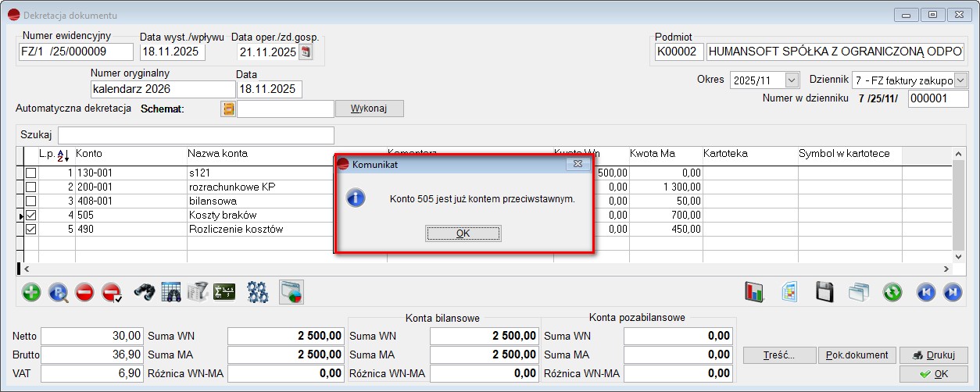Open the calendar picker beside operation date

306,52
